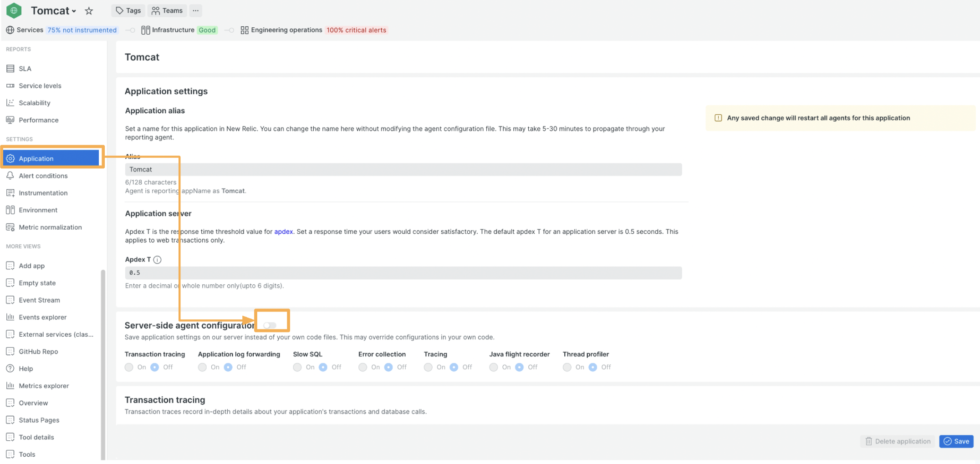Image resolution: width=980 pixels, height=464 pixels.
Task: Follow the apdex link
Action: 283,232
